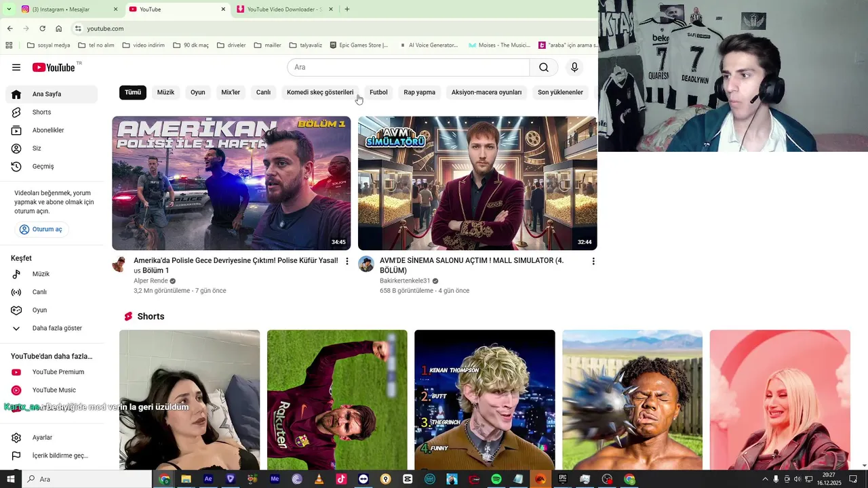Click Alper Rende channel name
This screenshot has width=868, height=488.
(151, 281)
